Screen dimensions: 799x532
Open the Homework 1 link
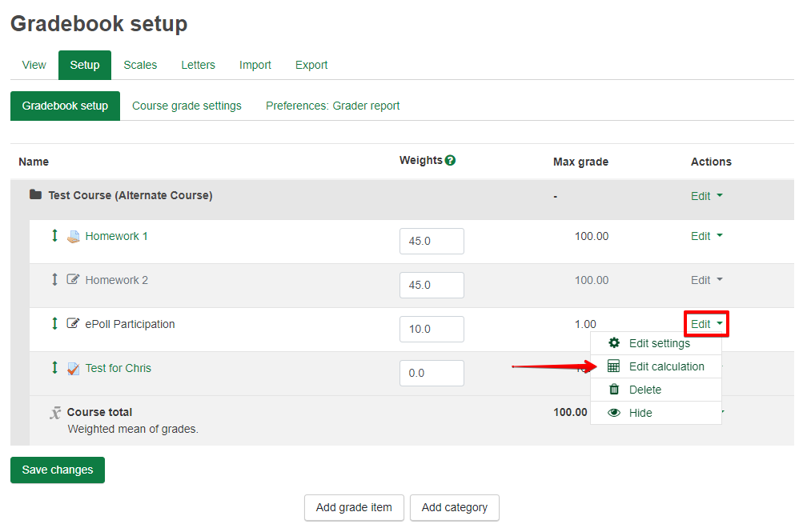pos(116,236)
